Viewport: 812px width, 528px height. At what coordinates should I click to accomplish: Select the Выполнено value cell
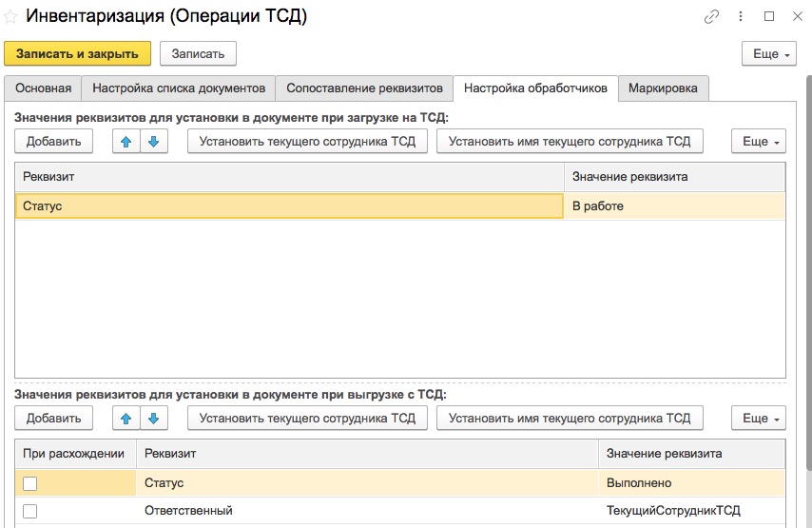[x=692, y=483]
